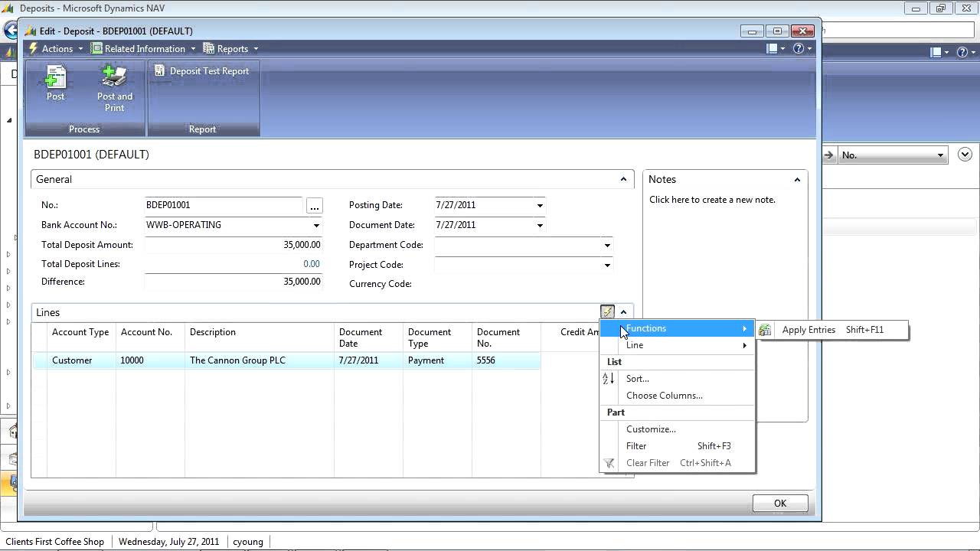Click the Total Deposit Amount field
This screenshot has width=980, height=551.
(x=234, y=245)
